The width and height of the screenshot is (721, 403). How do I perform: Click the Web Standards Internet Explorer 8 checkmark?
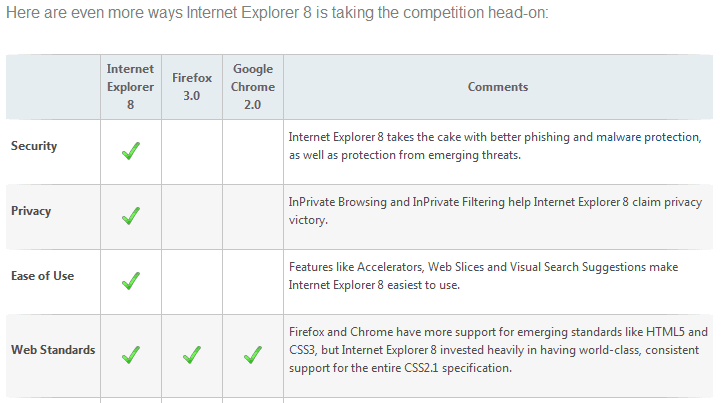[x=130, y=354]
